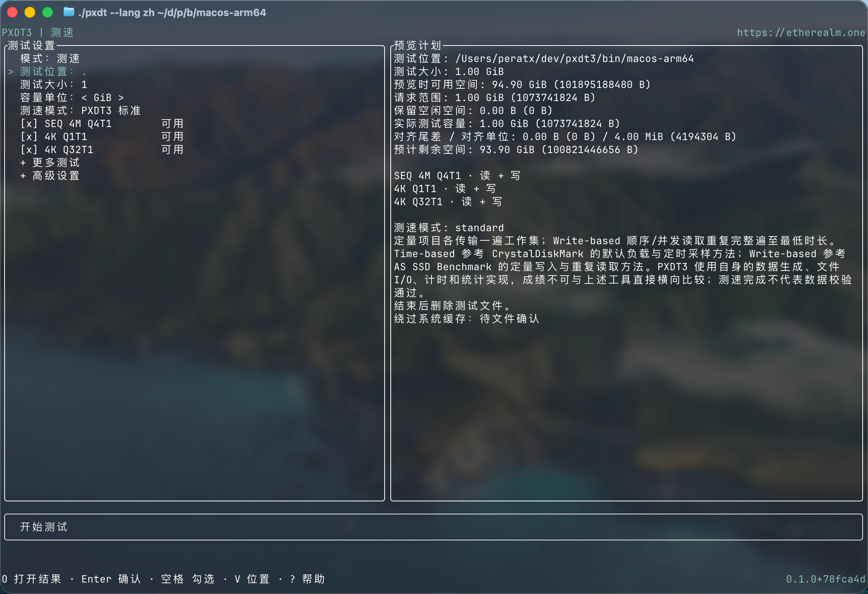Viewport: 868px width, 594px height.
Task: Toggle the 4K Q32T1 checkbox
Action: pyautogui.click(x=29, y=150)
